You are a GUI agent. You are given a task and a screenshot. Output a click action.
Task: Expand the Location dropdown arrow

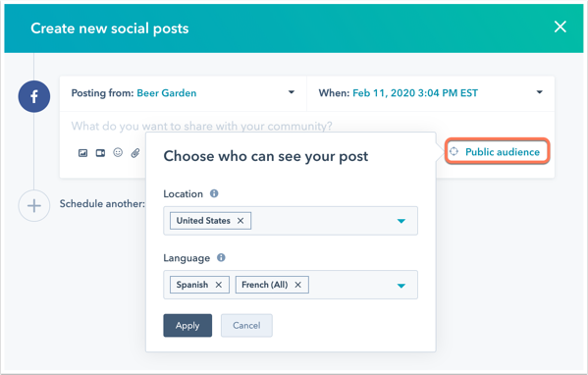click(401, 221)
